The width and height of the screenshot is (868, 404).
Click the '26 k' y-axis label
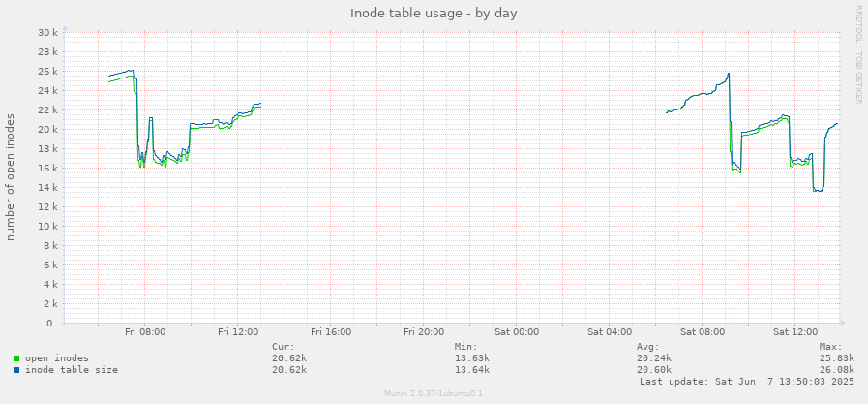[x=47, y=72]
